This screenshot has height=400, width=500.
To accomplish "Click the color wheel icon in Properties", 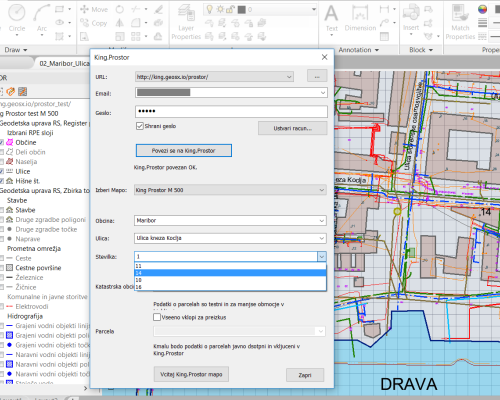I will 482,9.
